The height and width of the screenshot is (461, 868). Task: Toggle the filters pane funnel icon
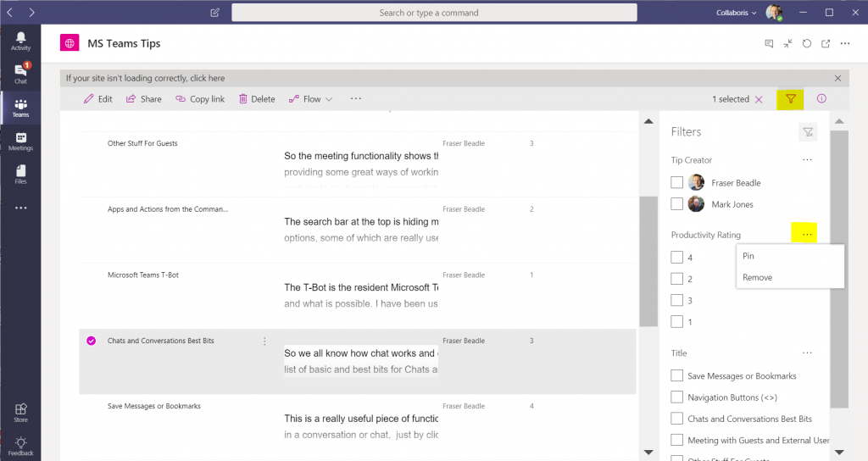click(x=791, y=99)
